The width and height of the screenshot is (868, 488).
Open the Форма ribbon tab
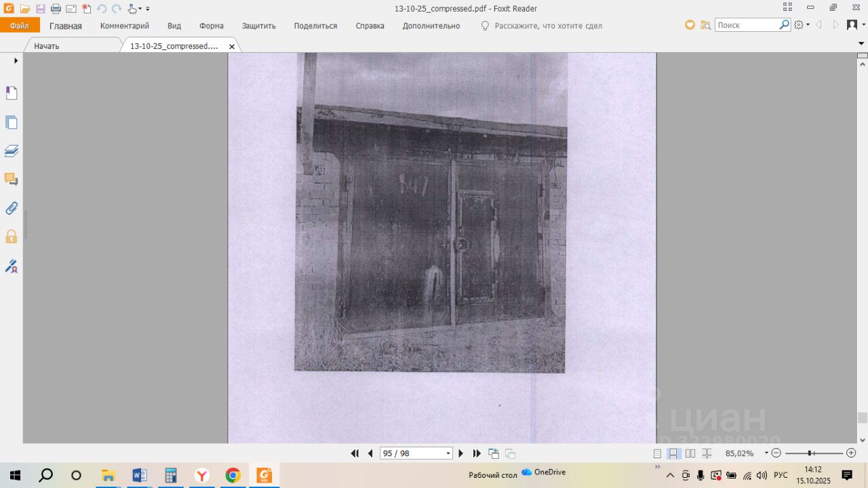coord(212,26)
